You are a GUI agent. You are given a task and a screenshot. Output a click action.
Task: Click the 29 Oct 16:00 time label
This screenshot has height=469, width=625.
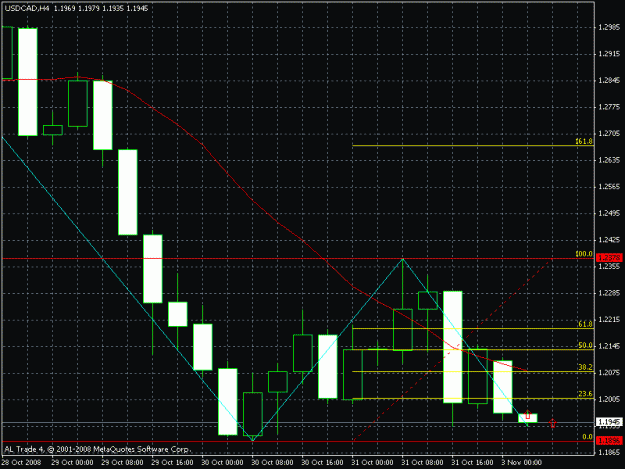click(172, 463)
